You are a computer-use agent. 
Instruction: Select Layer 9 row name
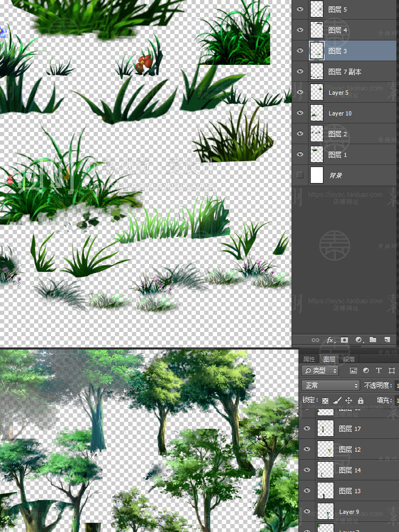point(349,511)
